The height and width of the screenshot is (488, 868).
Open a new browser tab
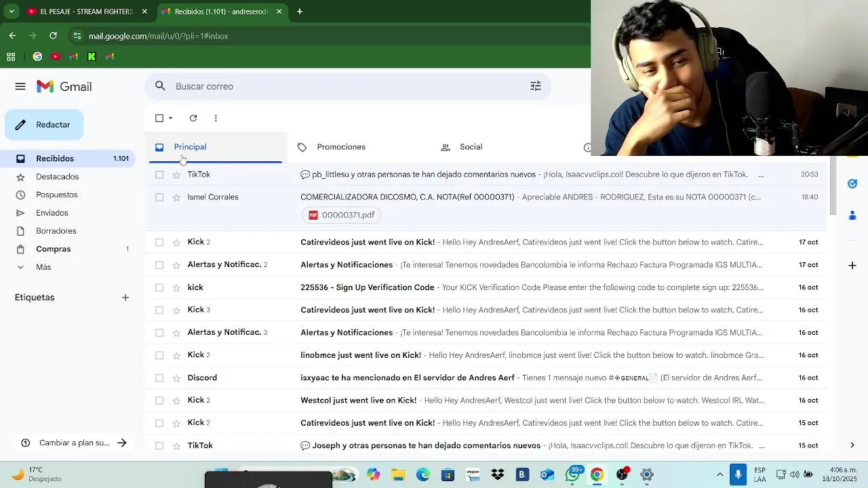[300, 12]
